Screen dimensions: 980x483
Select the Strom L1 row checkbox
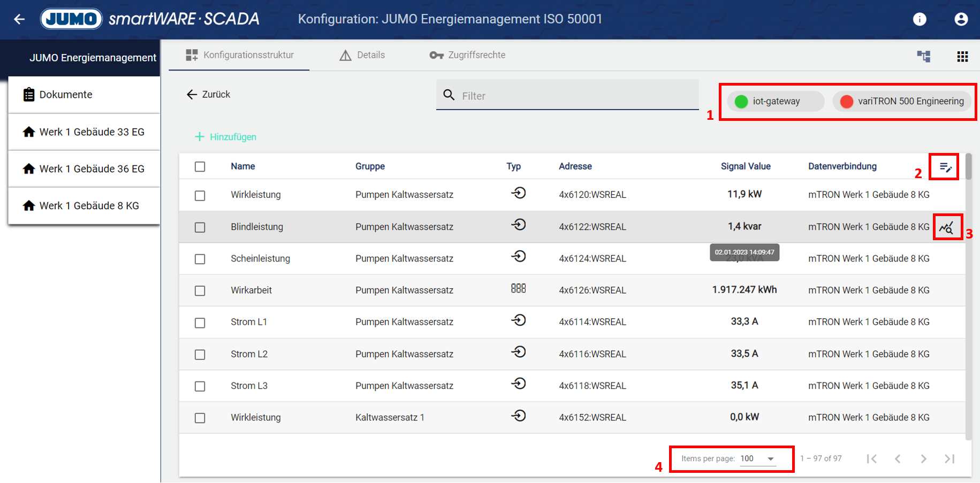click(200, 323)
